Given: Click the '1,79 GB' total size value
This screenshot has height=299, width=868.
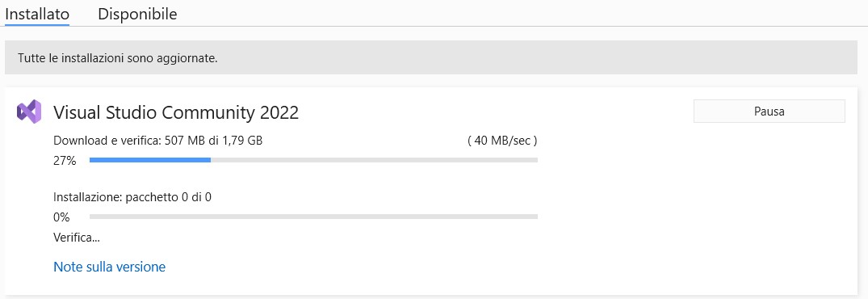Looking at the screenshot, I should (x=242, y=141).
